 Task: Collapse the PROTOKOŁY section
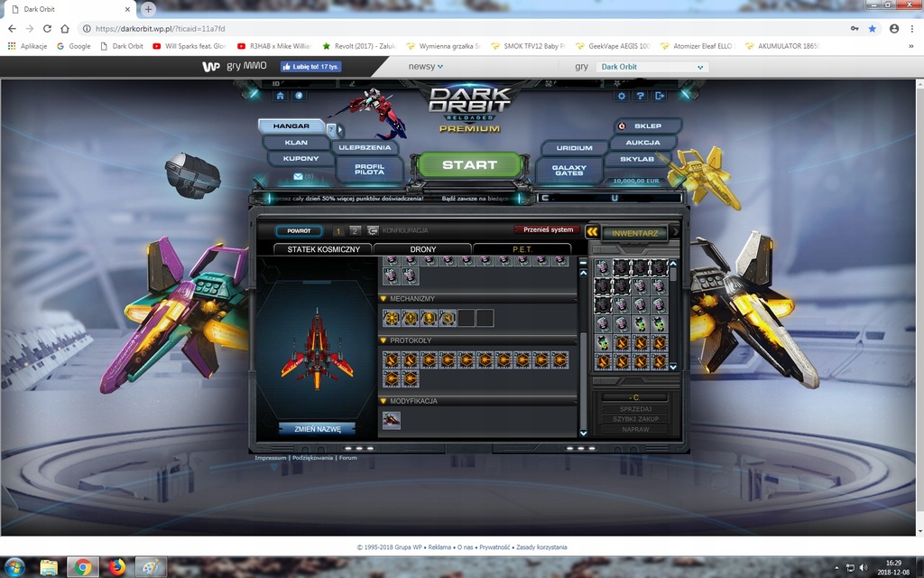(x=383, y=340)
